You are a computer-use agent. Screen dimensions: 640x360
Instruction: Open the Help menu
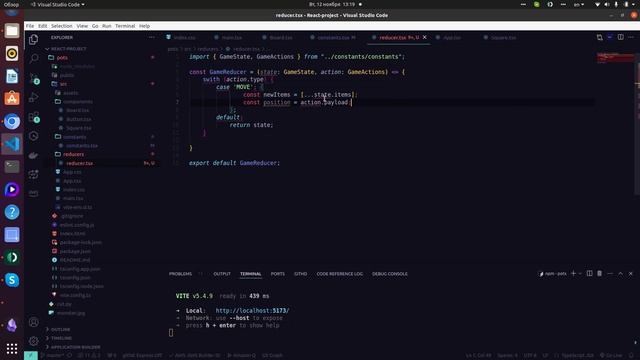pos(144,26)
